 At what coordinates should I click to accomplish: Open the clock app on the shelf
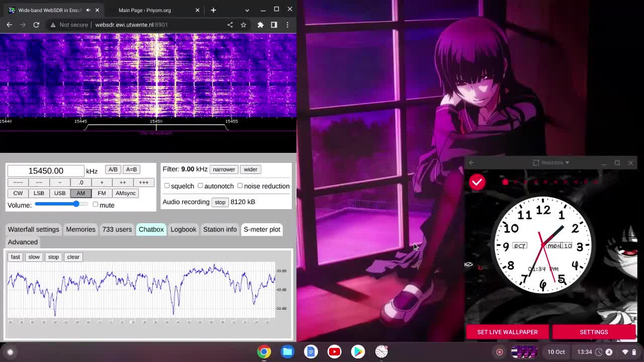click(x=381, y=352)
